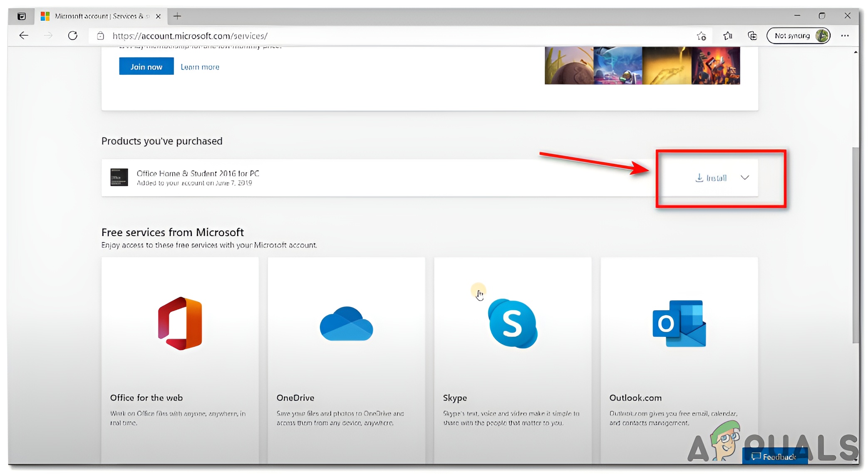868x474 pixels.
Task: Reload the page with the refresh icon
Action: [73, 36]
